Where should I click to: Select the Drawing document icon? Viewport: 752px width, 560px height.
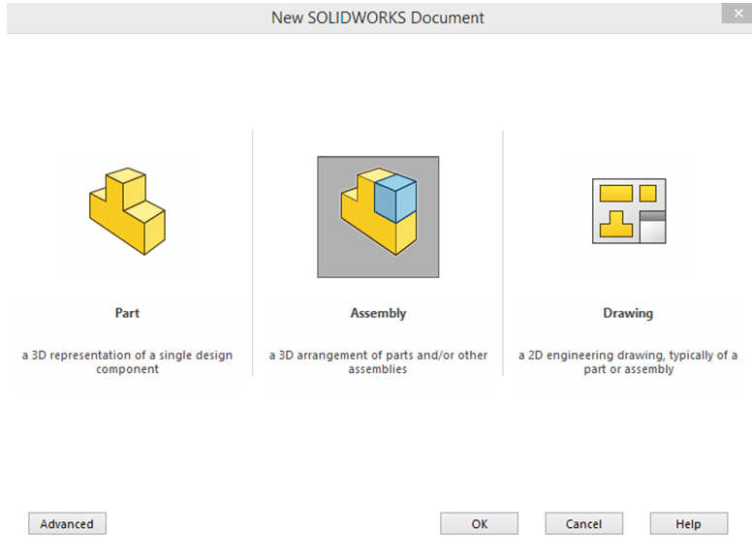628,210
